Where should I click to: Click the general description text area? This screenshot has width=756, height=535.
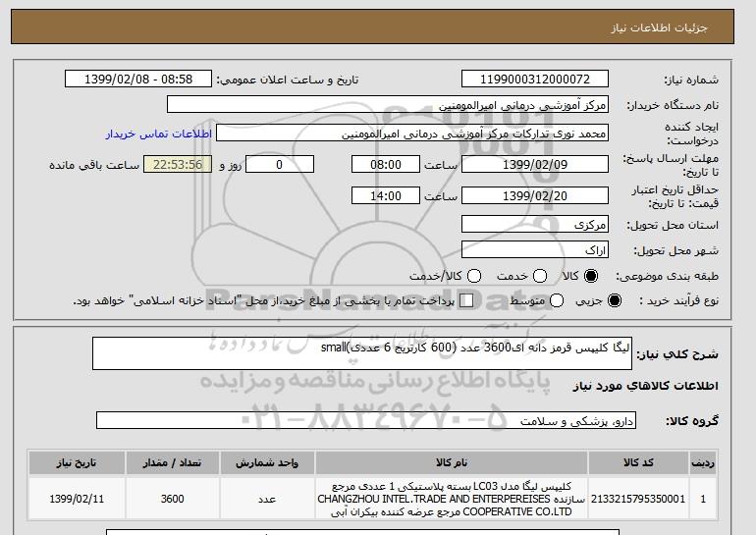click(362, 353)
